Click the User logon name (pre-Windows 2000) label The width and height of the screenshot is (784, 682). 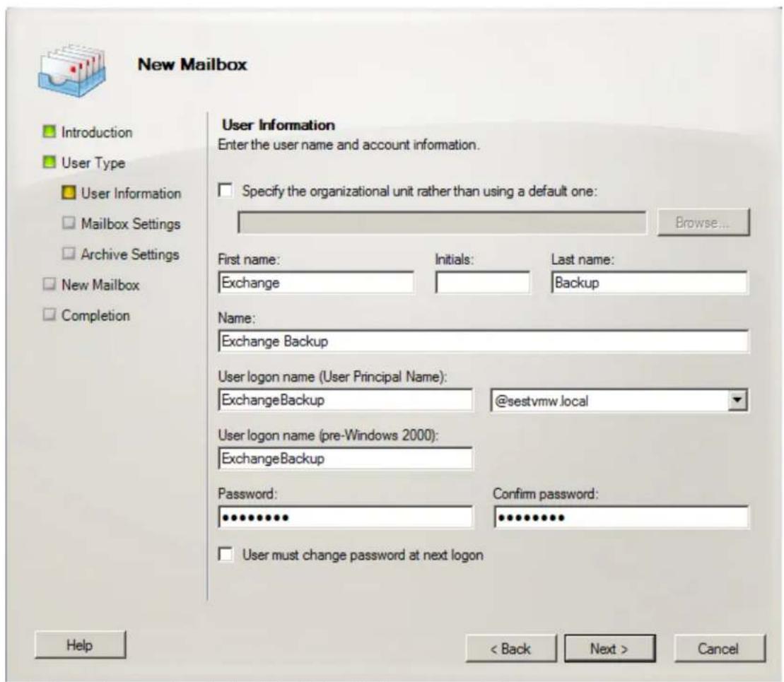pos(329,435)
